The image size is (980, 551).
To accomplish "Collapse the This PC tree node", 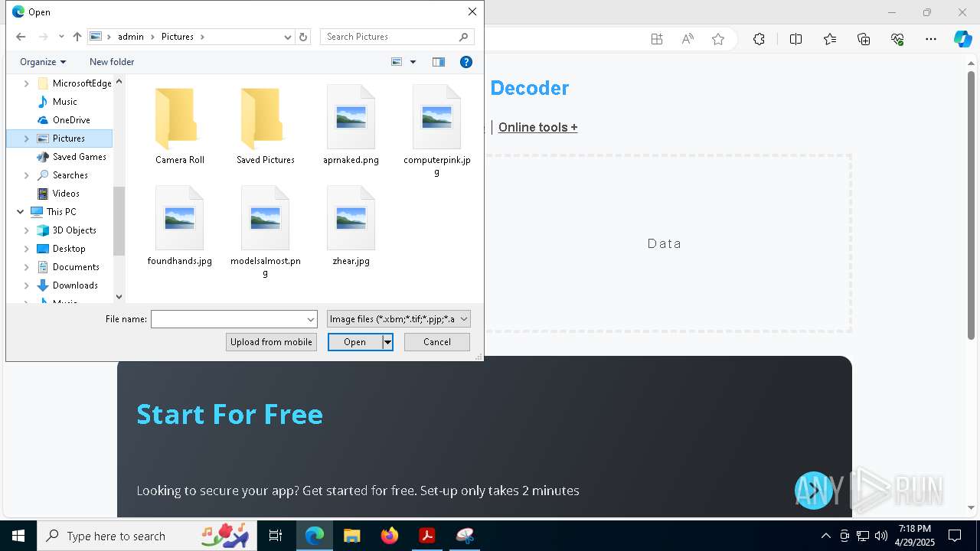I will tap(20, 212).
